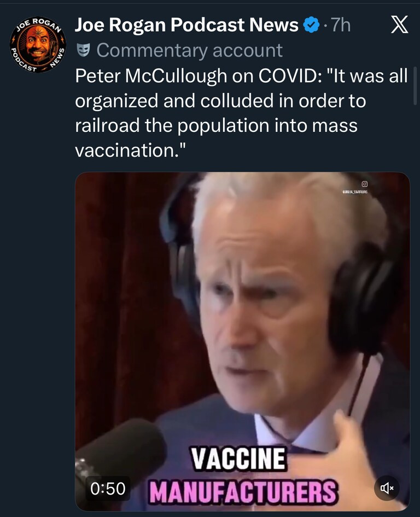Click the white VACCINE caption word
Image resolution: width=420 pixels, height=517 pixels.
[x=239, y=458]
